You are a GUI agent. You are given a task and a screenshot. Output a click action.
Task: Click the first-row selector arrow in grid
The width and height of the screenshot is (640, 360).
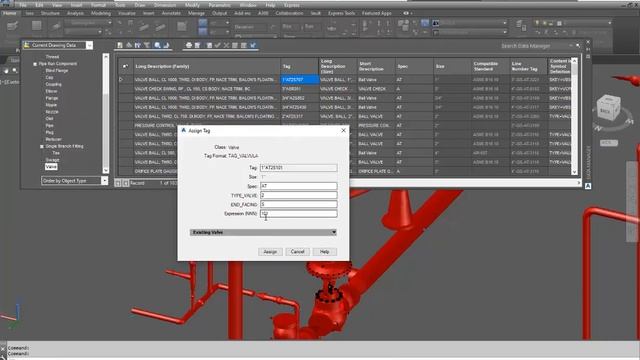click(121, 80)
